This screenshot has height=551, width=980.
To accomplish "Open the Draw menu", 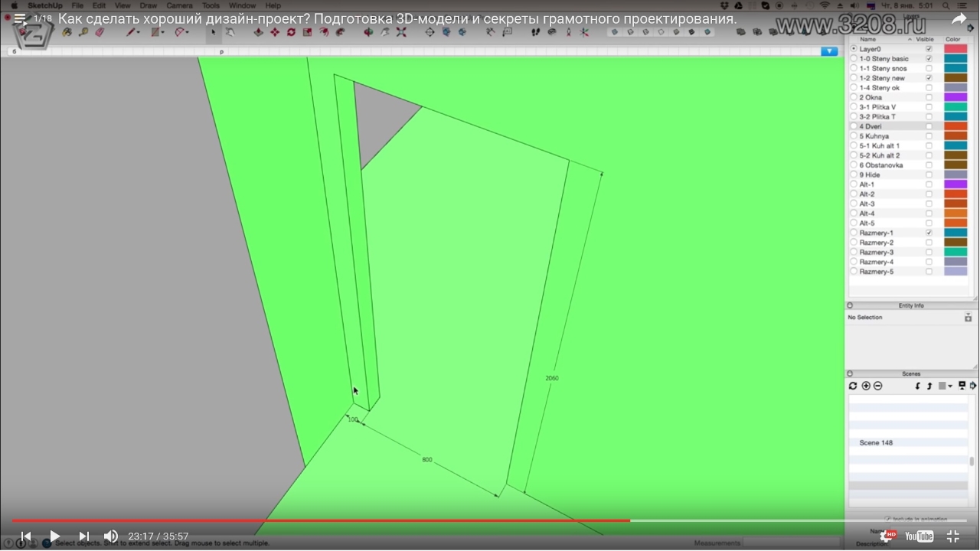I will click(148, 5).
